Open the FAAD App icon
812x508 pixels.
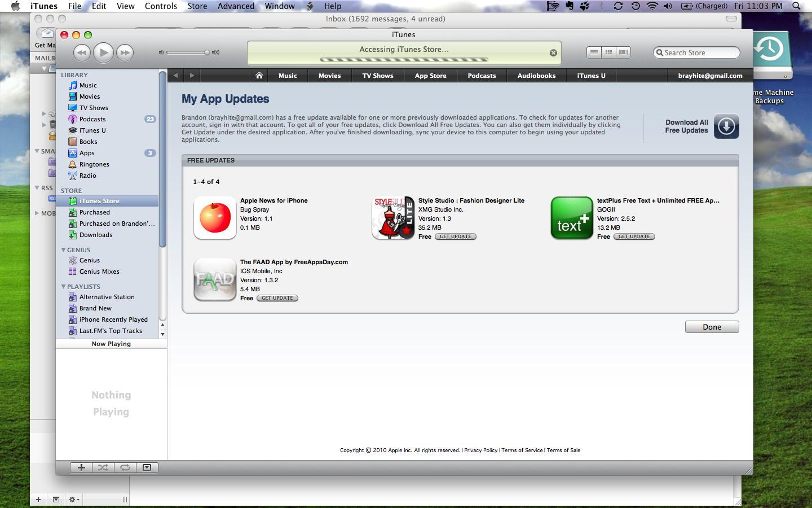pyautogui.click(x=215, y=279)
